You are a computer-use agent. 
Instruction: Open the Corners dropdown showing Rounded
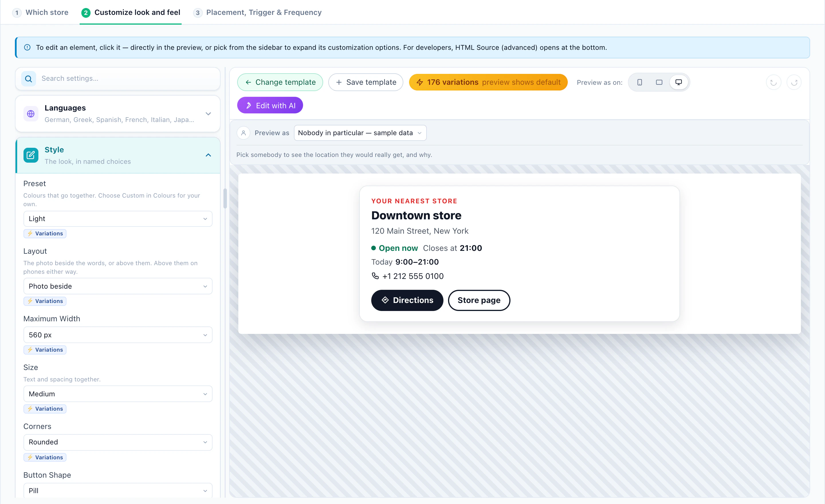(118, 442)
